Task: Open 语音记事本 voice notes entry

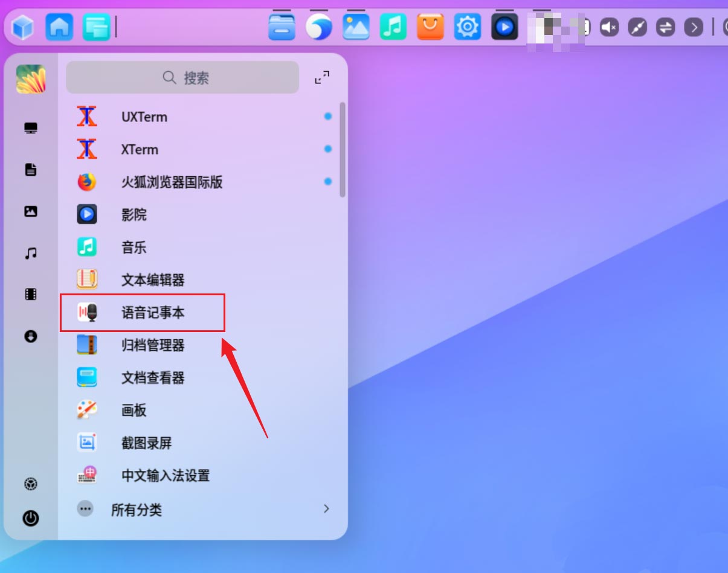Action: (203, 312)
